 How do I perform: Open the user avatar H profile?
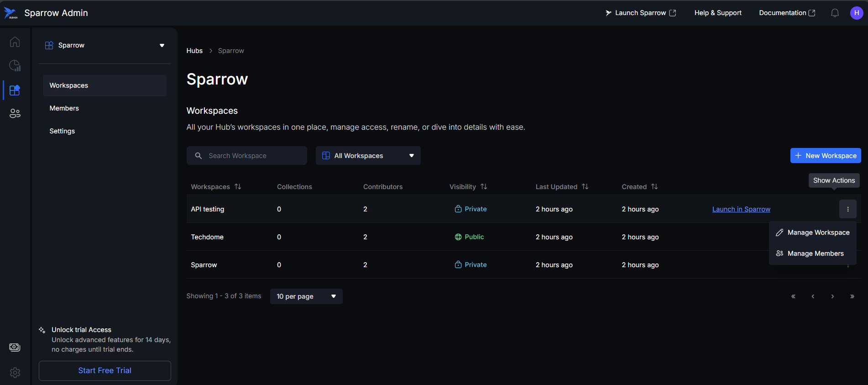coord(856,13)
